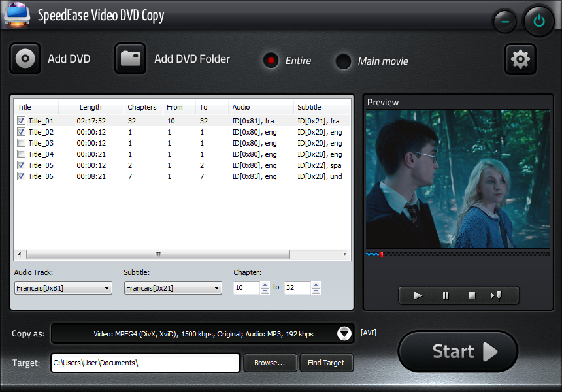Stop the preview playback
The image size is (562, 392).
pyautogui.click(x=472, y=295)
